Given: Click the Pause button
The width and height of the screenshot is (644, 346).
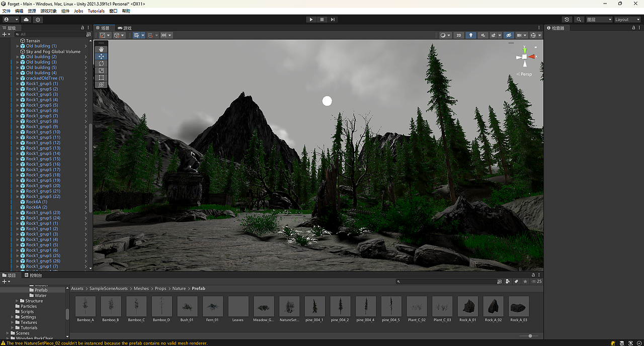Looking at the screenshot, I should click(x=322, y=20).
